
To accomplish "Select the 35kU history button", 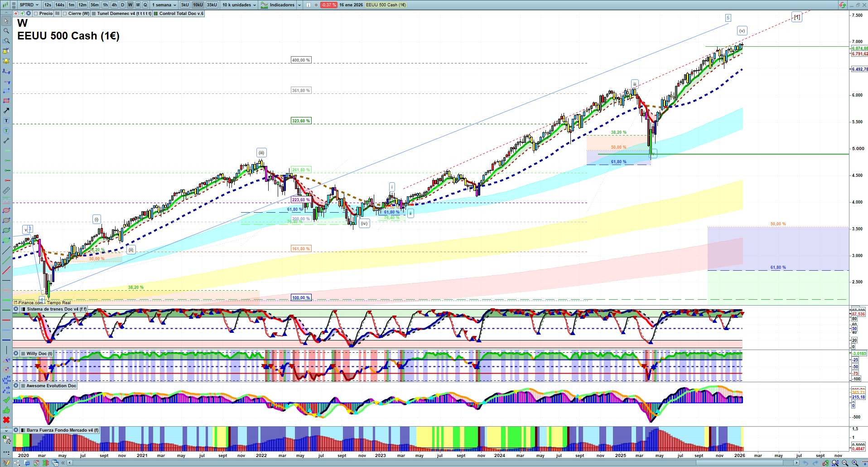I will (212, 5).
